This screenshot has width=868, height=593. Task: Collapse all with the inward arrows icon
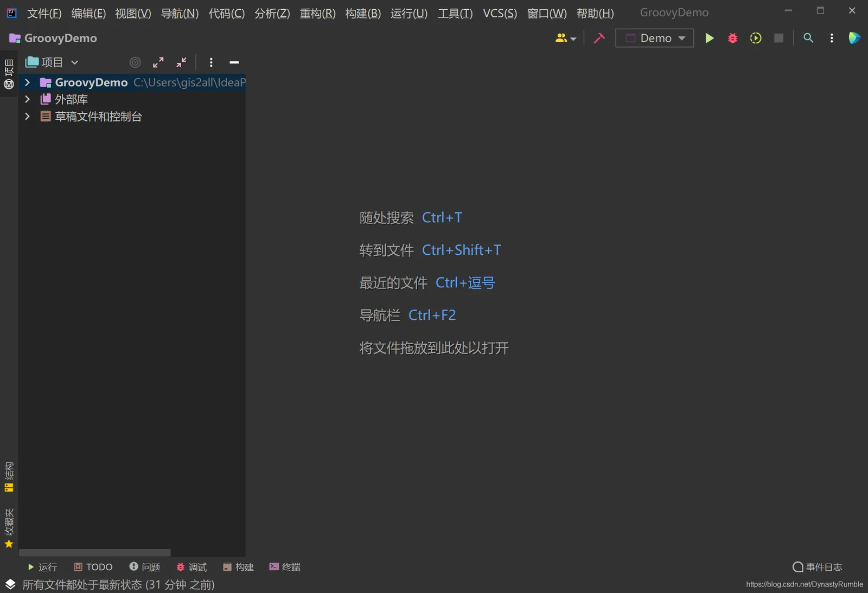point(181,62)
